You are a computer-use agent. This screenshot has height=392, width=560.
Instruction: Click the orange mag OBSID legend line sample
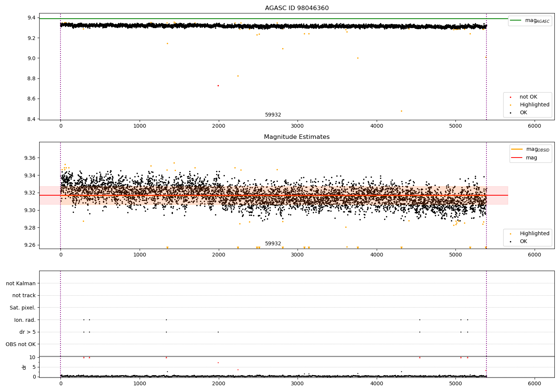(517, 149)
